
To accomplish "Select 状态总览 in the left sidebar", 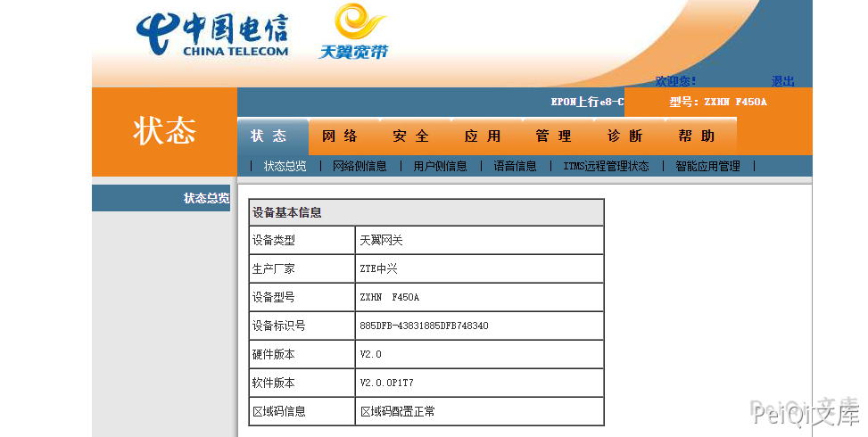I will (206, 198).
